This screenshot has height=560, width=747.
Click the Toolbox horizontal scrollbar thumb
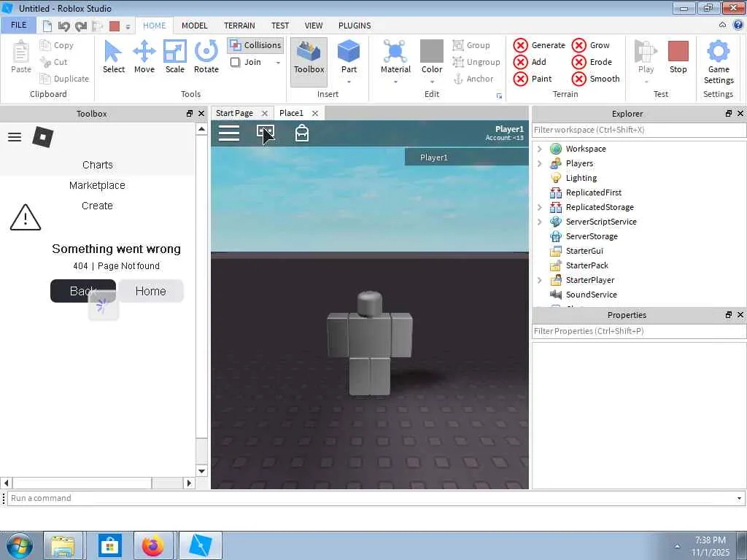[82, 483]
